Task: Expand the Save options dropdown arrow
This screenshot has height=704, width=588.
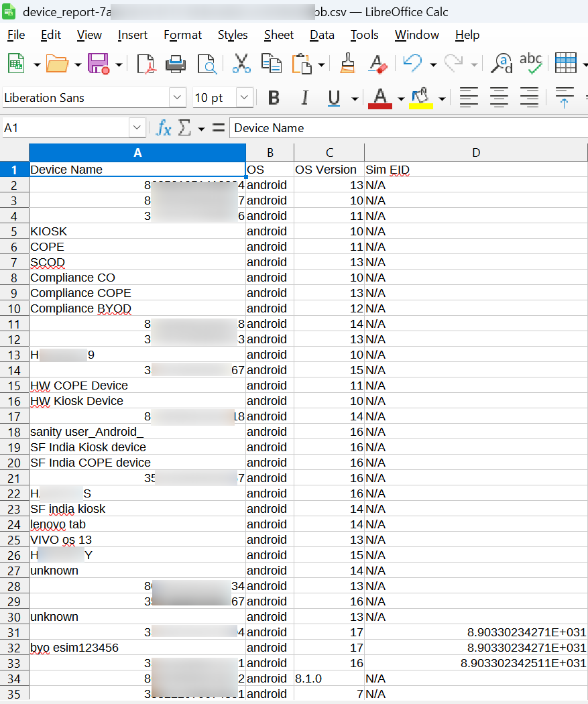Action: tap(119, 64)
